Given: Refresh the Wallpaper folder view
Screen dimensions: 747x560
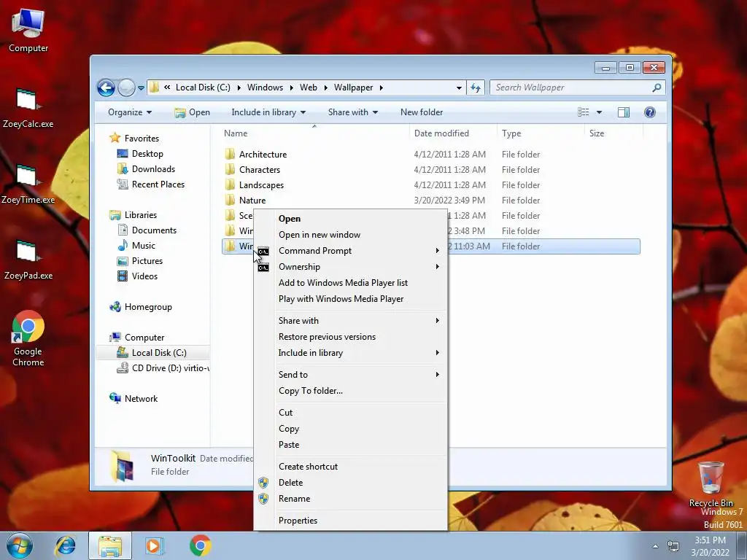Looking at the screenshot, I should (476, 87).
